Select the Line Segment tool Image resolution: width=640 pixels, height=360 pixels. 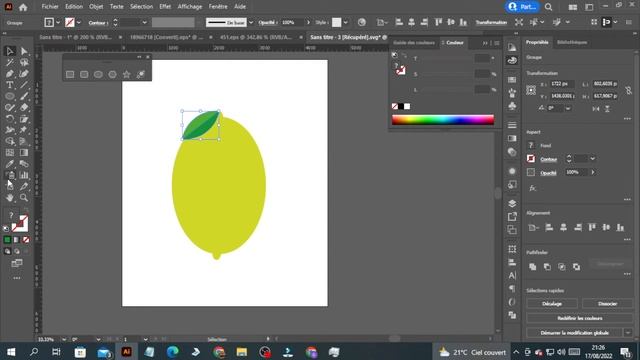tap(24, 85)
